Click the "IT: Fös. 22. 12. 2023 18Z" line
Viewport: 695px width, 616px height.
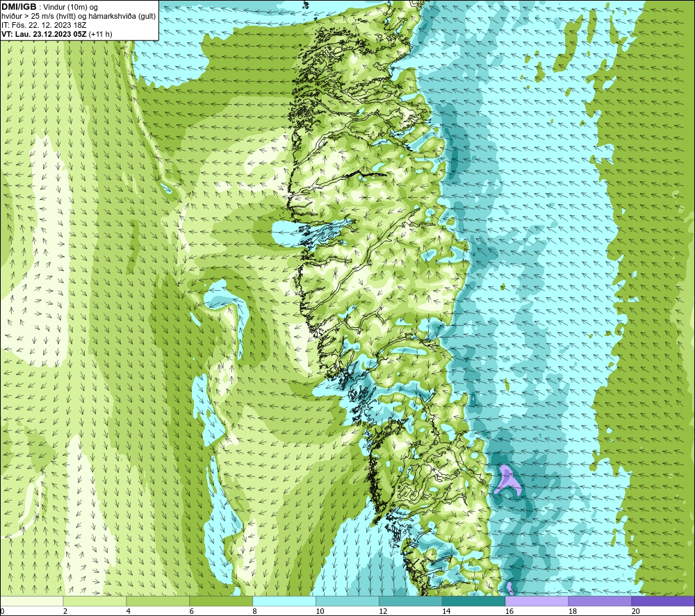click(x=44, y=25)
